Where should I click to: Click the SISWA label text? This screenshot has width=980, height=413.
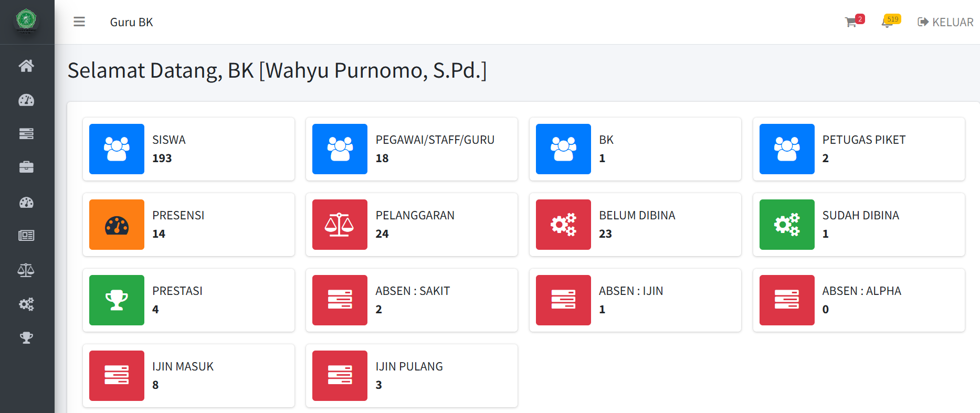169,140
